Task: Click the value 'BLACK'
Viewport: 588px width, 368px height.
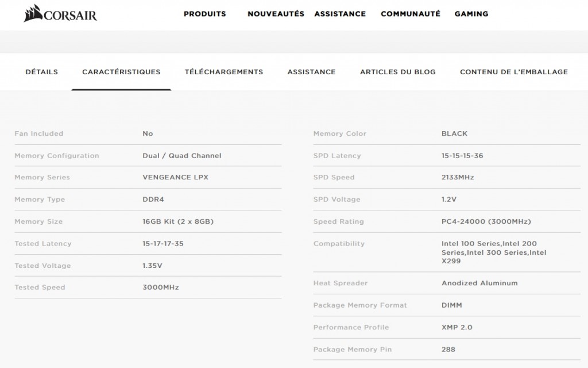Action: pyautogui.click(x=454, y=133)
